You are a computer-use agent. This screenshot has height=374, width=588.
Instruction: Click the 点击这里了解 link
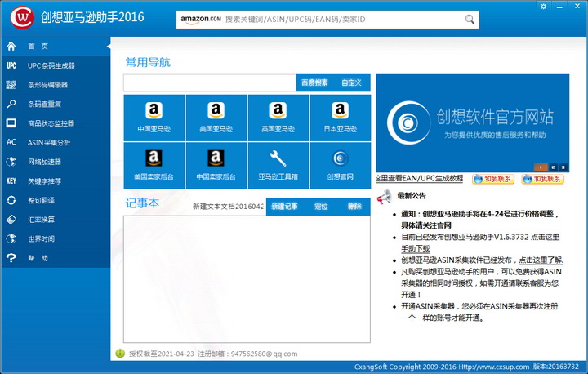(x=541, y=260)
